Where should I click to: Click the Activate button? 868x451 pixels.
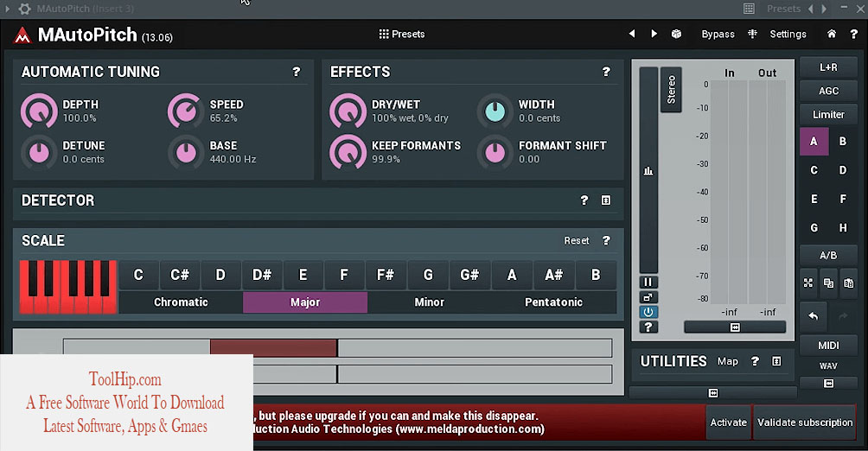pyautogui.click(x=729, y=422)
